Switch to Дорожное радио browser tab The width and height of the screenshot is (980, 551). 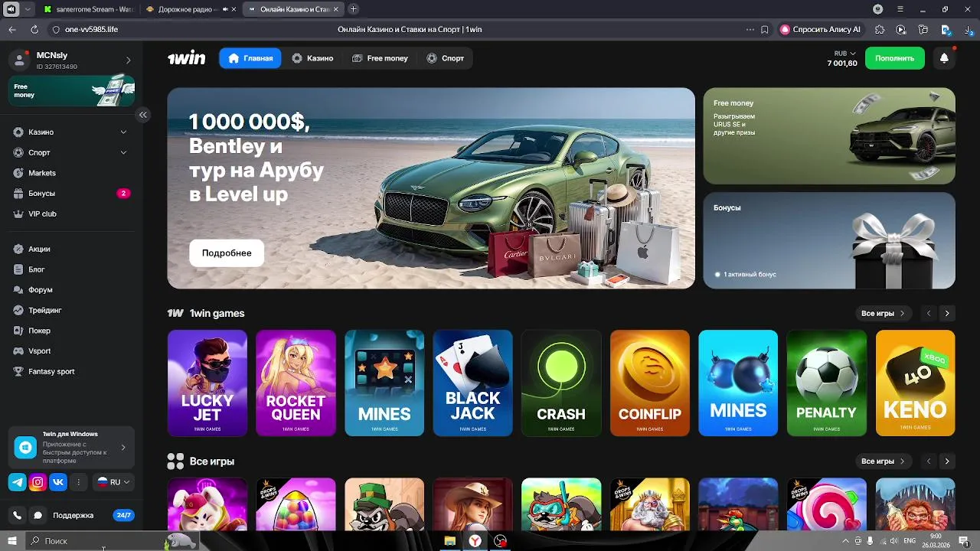tap(190, 9)
